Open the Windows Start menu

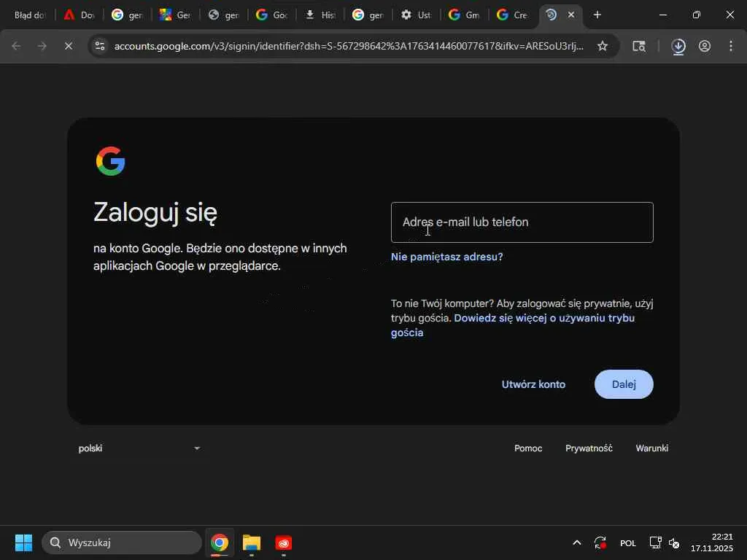point(24,542)
